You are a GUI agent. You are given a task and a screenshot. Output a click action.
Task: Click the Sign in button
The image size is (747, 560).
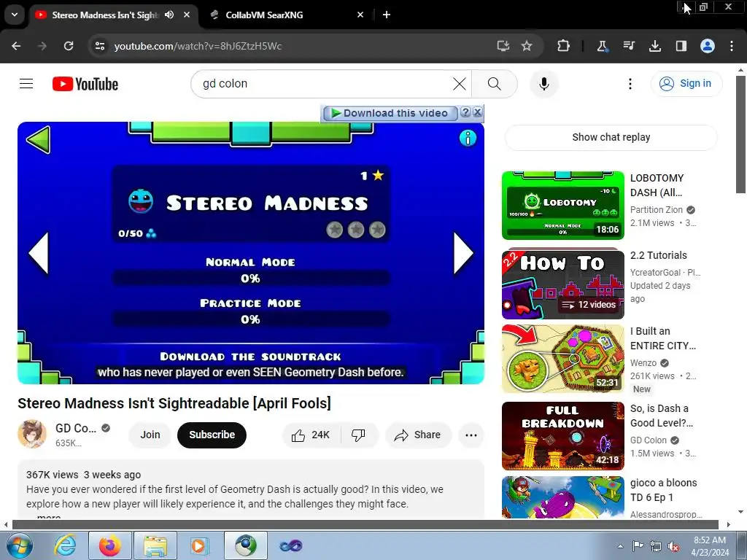click(x=686, y=84)
